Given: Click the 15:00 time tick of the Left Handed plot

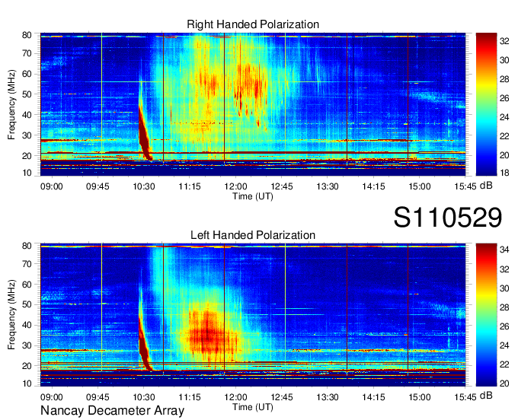Looking at the screenshot, I should (420, 397).
